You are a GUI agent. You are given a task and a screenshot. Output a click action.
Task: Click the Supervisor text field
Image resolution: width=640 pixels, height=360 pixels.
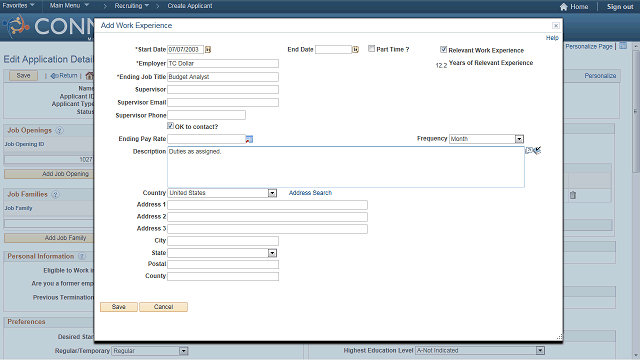[223, 89]
